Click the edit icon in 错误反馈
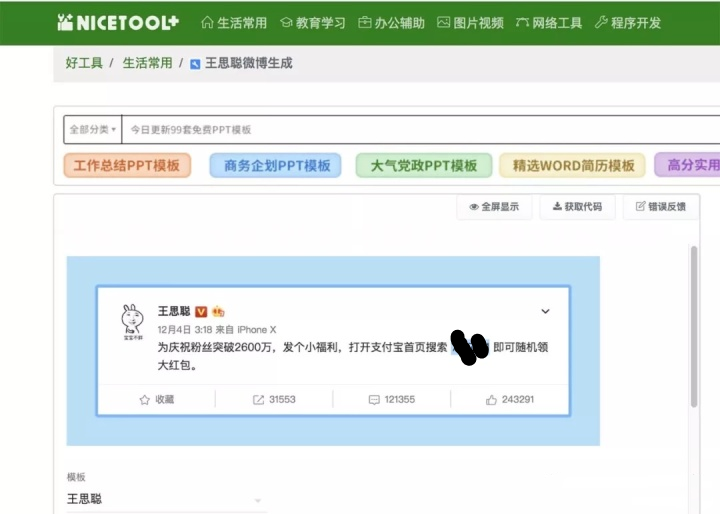This screenshot has width=720, height=514. pos(641,206)
